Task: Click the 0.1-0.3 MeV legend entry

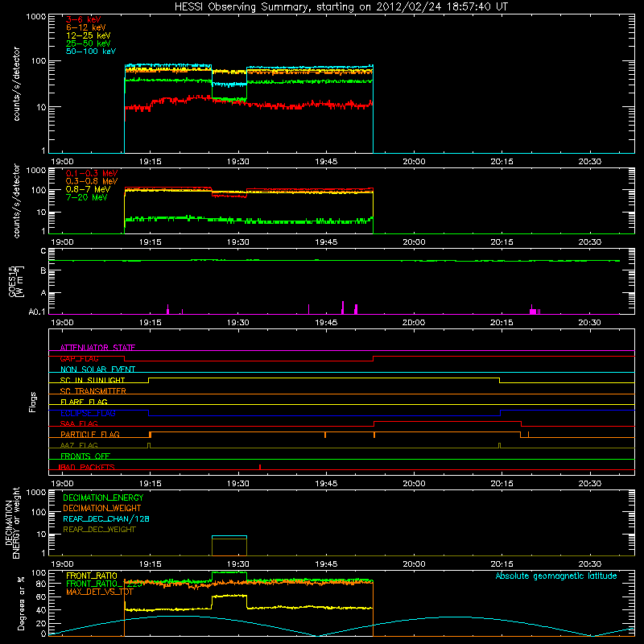Action: [x=92, y=173]
